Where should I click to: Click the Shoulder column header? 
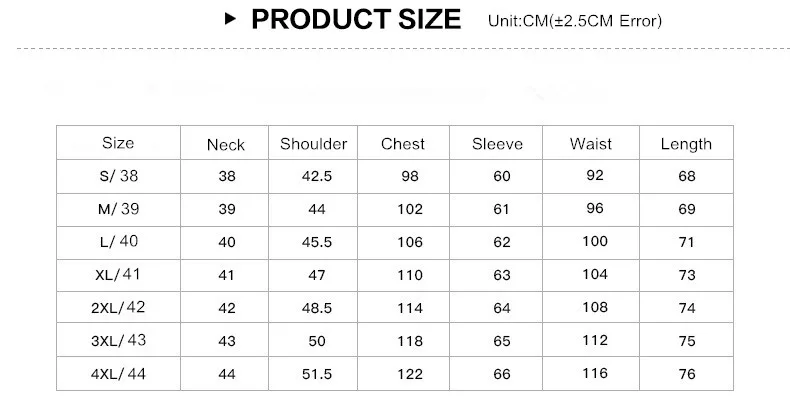tap(313, 144)
